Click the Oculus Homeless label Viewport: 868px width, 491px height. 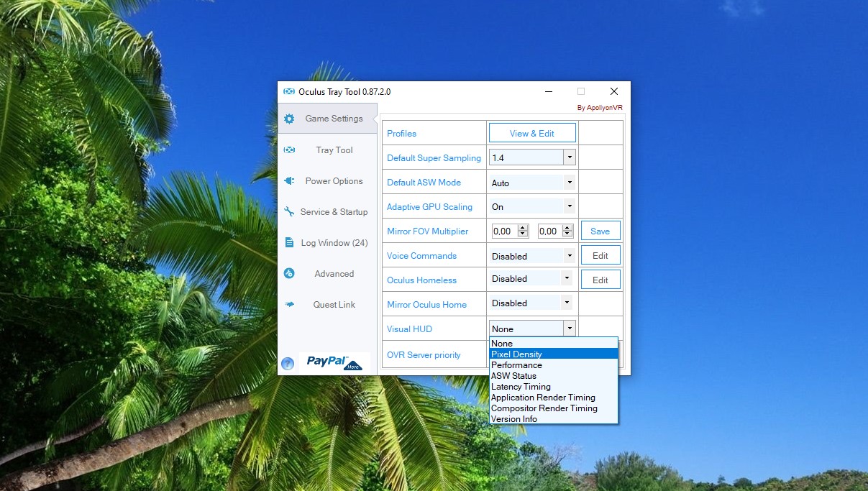pos(421,280)
